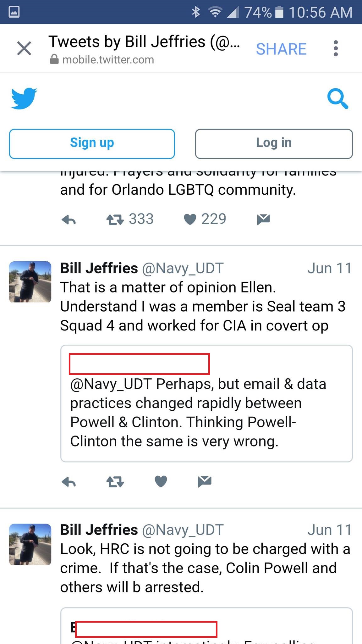Screen dimensions: 362x644
Task: Tap the Twitter bird logo
Action: click(24, 98)
